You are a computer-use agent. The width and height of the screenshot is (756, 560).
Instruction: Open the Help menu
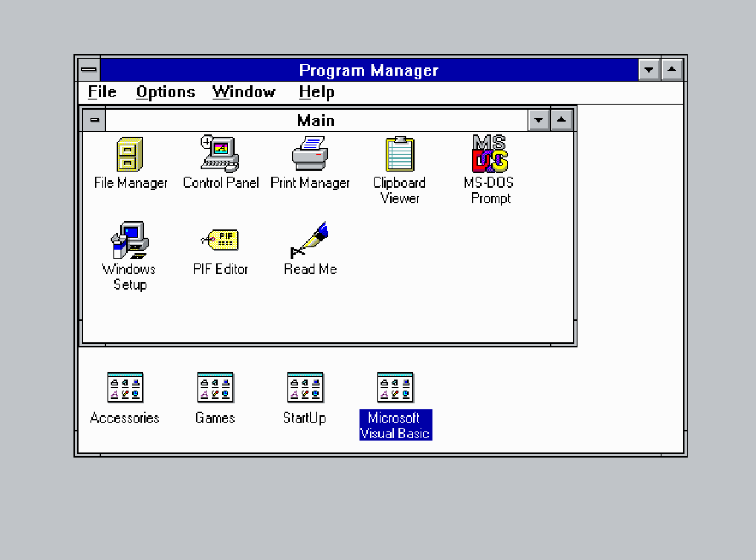tap(317, 92)
